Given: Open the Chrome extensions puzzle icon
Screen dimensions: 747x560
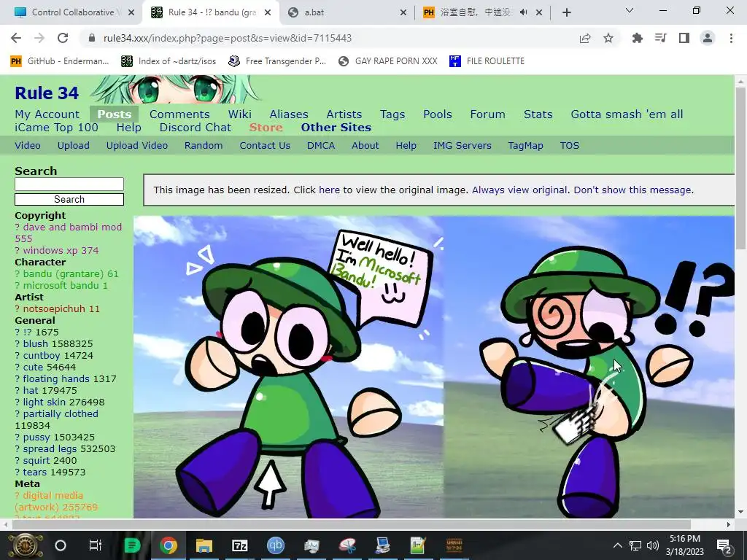Looking at the screenshot, I should [638, 38].
